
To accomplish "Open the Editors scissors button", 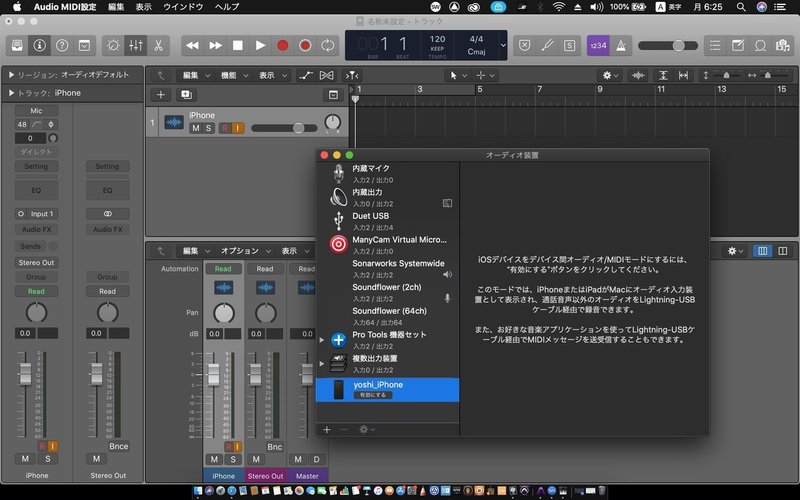I will 158,45.
